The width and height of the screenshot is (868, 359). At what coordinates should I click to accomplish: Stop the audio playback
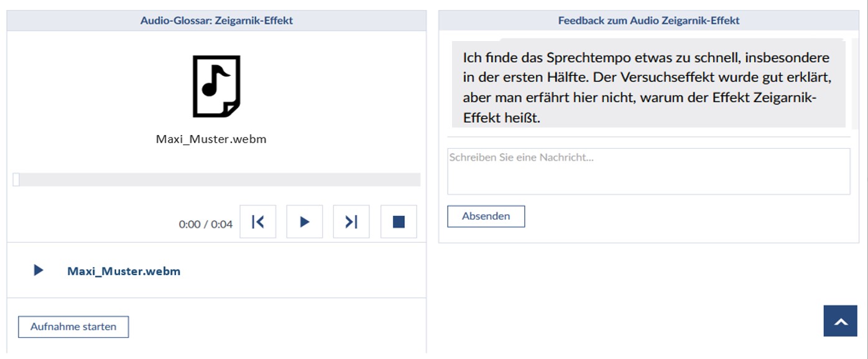click(x=399, y=222)
